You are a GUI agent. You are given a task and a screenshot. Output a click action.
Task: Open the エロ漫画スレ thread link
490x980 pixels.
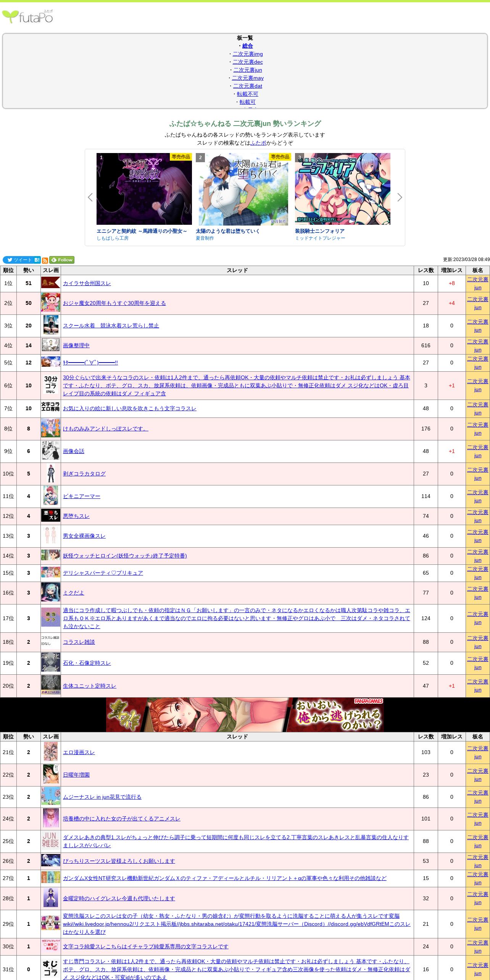79,752
